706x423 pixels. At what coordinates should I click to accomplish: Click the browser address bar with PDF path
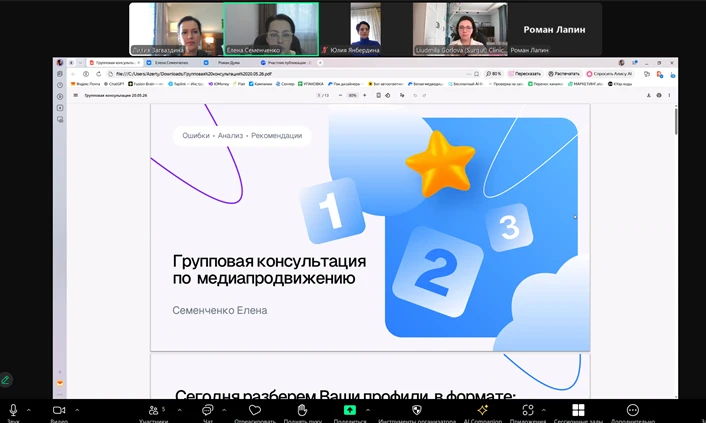click(288, 74)
